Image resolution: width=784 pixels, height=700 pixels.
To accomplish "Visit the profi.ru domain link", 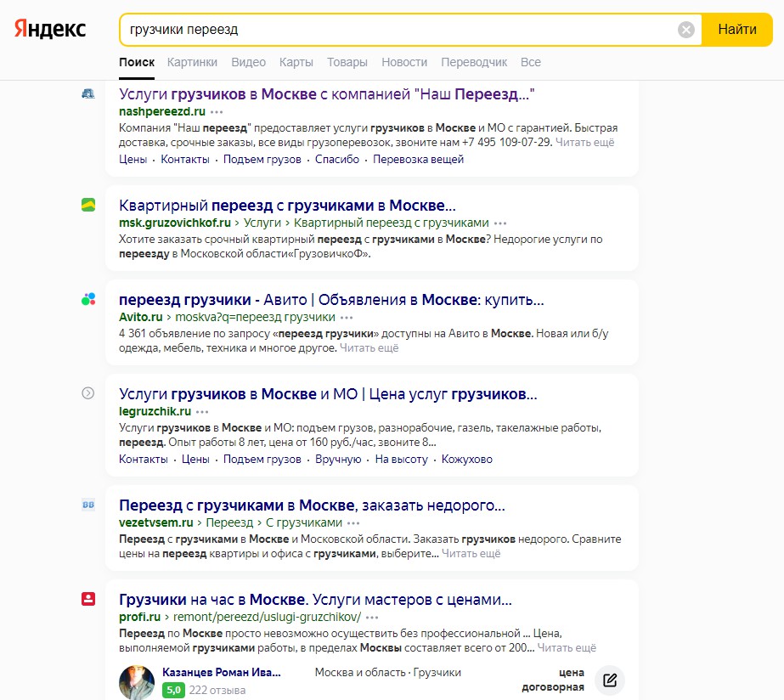I will (139, 617).
